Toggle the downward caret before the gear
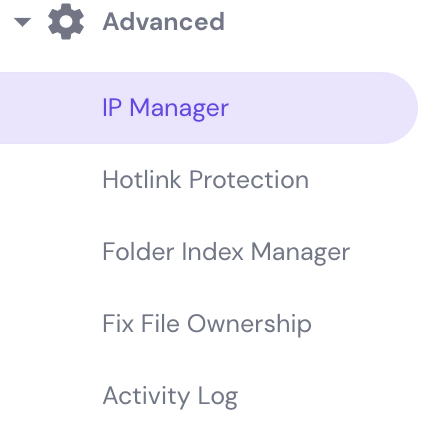Screen dimensions: 436x438 pos(23,22)
